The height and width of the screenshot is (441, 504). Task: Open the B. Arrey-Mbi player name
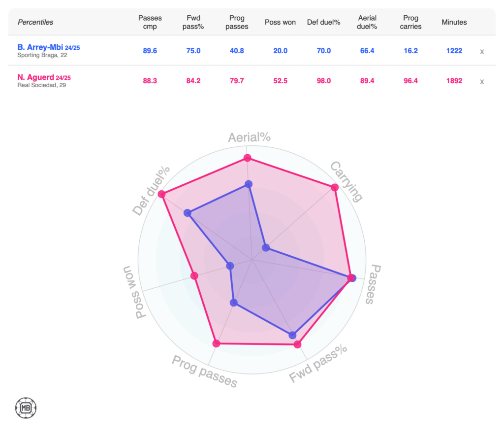coord(40,48)
